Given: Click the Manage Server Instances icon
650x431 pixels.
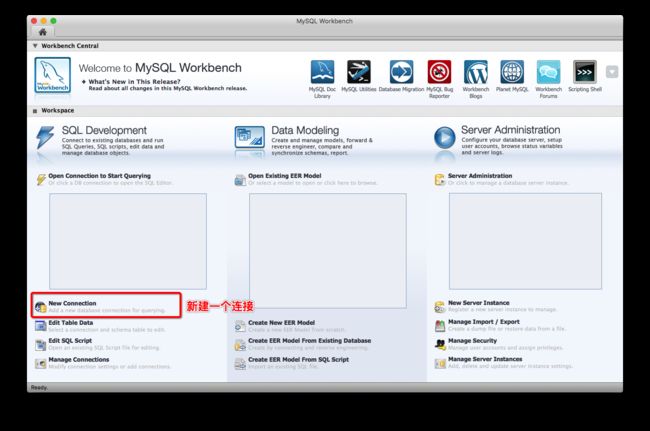Looking at the screenshot, I should (440, 363).
